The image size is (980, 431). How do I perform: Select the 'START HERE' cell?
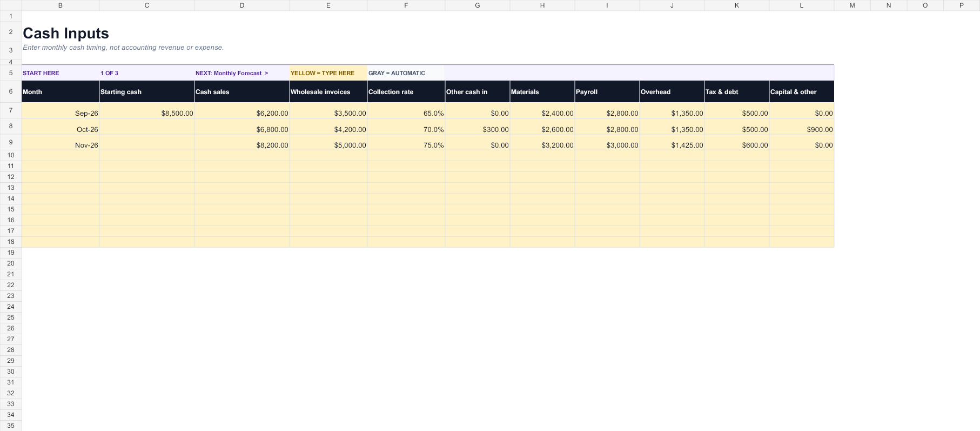click(61, 73)
